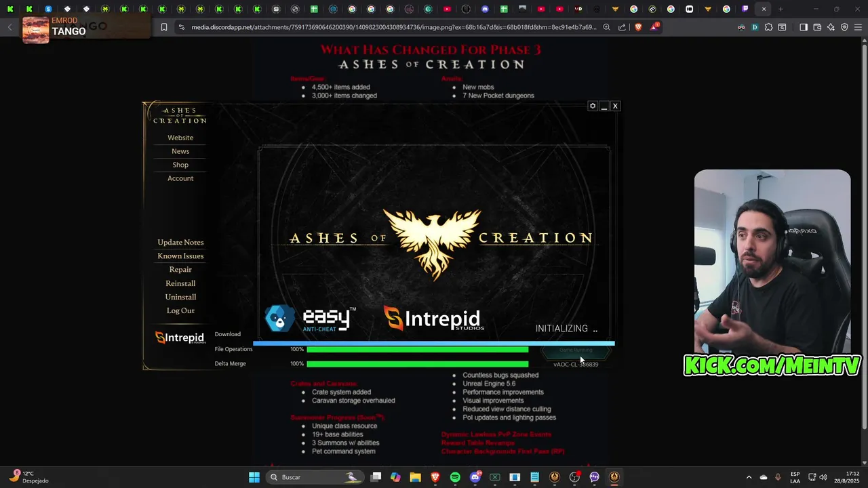Open Brave Rewards triangle icon

(x=654, y=27)
